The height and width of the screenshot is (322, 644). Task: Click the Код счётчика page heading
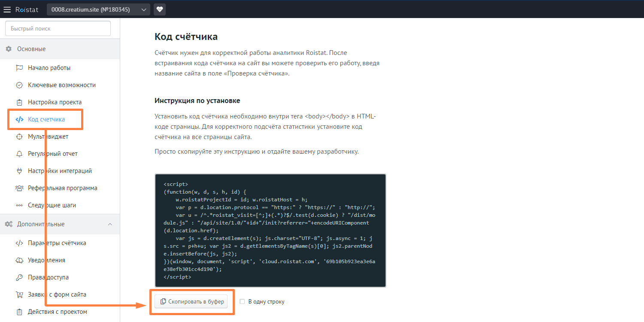point(186,37)
